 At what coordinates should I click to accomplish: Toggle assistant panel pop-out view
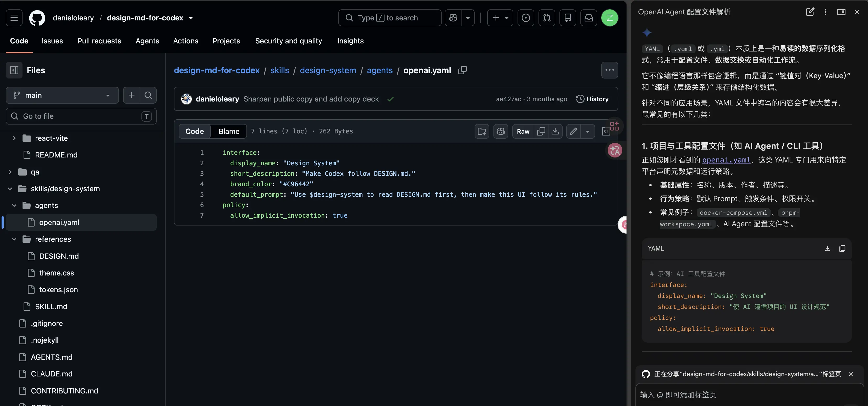pyautogui.click(x=841, y=12)
